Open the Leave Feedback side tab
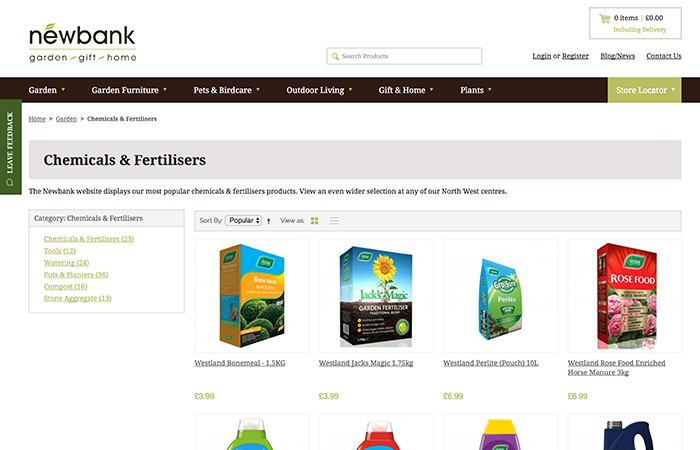 pyautogui.click(x=10, y=147)
